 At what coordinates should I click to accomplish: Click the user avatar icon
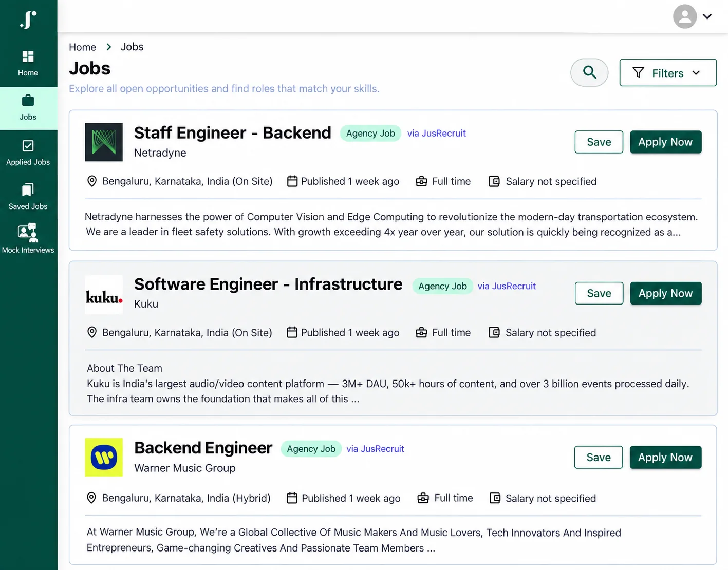tap(685, 16)
